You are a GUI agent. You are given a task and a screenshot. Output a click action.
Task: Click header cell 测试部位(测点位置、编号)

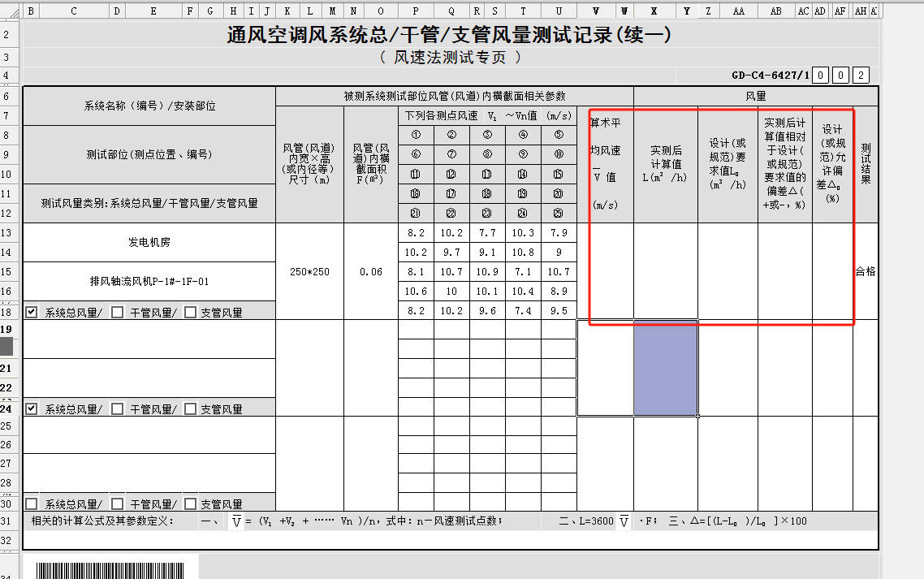tap(149, 154)
